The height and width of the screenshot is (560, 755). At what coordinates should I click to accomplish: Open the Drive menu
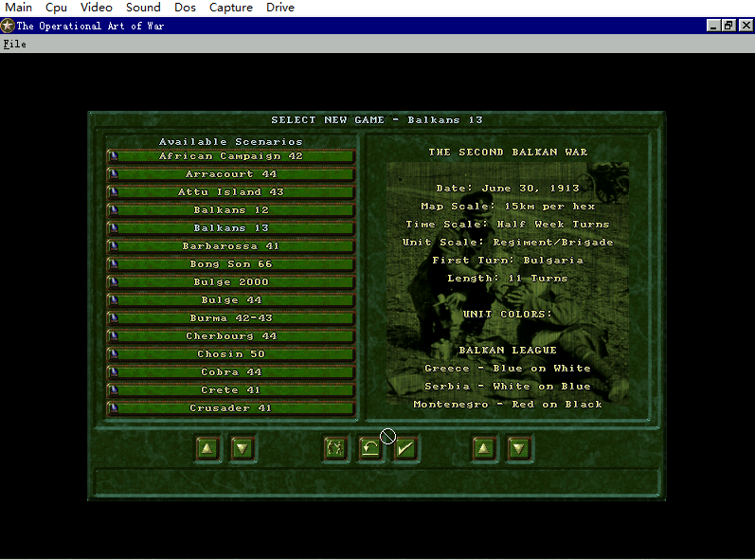pyautogui.click(x=280, y=8)
